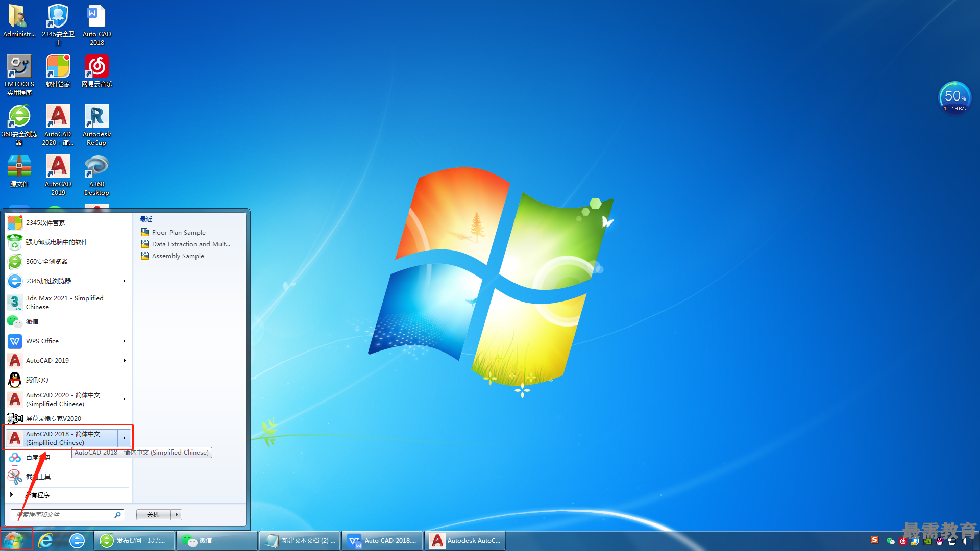Open AutoCAD 2019 desktop shortcut
The image size is (980, 551).
(58, 174)
